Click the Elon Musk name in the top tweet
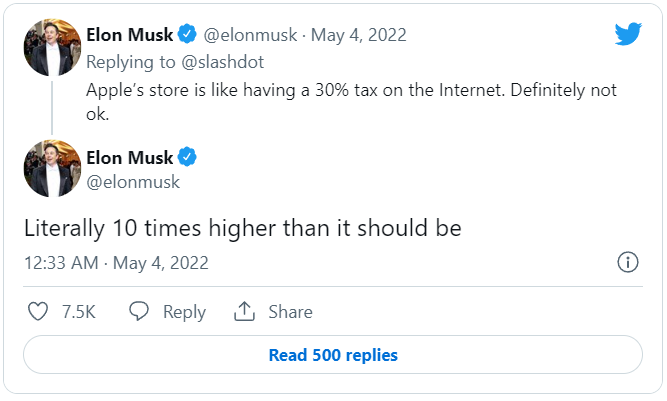 (130, 35)
